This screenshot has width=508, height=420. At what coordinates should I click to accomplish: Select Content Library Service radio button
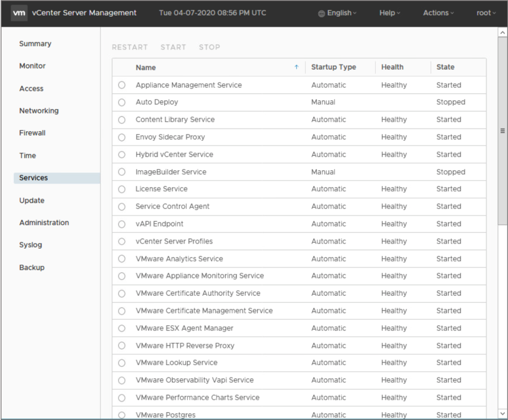[x=122, y=120]
